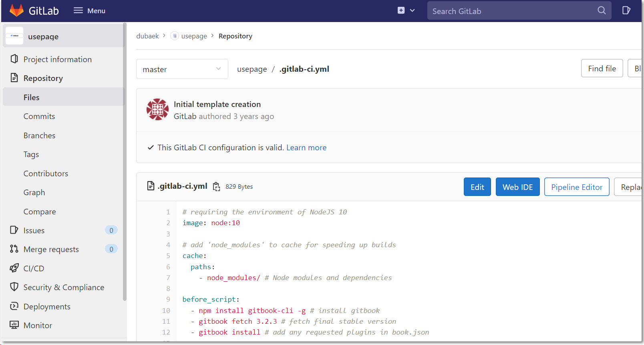Open Issues in the sidebar
Screen dimensions: 644x345
click(x=34, y=230)
